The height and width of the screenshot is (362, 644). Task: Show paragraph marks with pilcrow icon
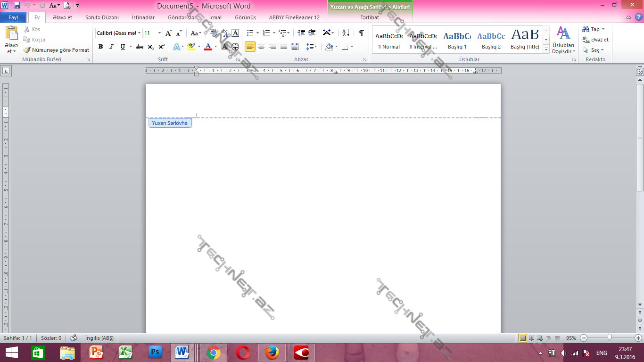tap(362, 33)
